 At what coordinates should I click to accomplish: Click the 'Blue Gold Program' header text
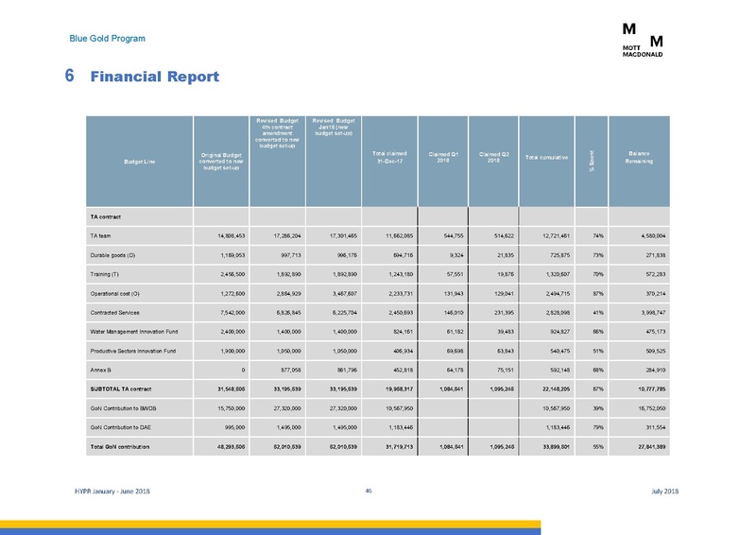107,38
